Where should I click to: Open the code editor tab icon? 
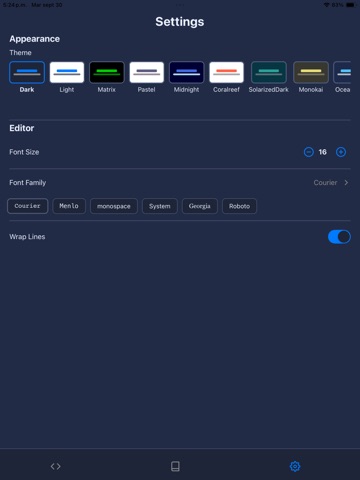tap(56, 466)
